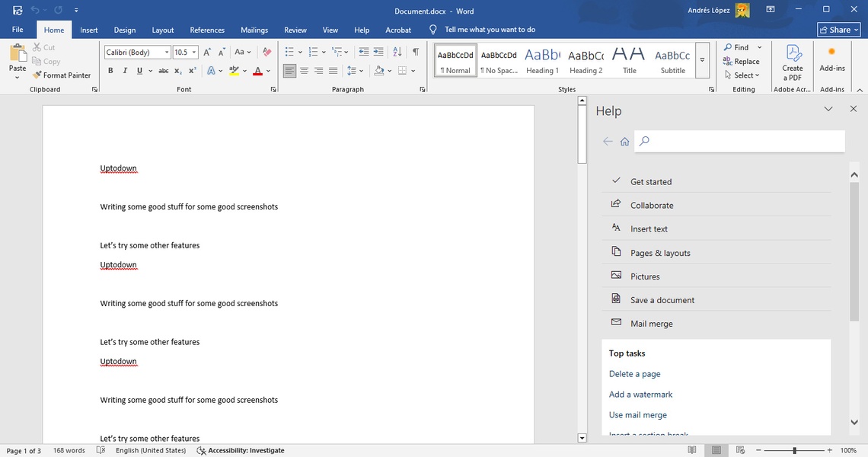Open the Add-ins button

(831, 59)
